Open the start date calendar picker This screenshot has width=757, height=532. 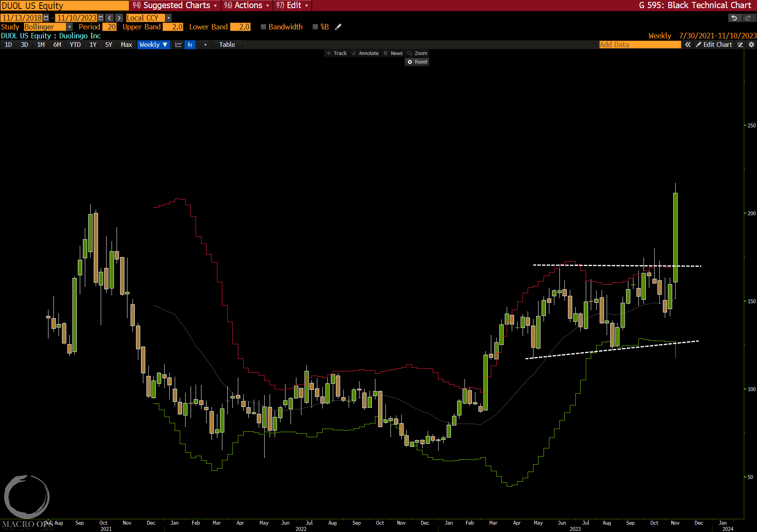[46, 18]
